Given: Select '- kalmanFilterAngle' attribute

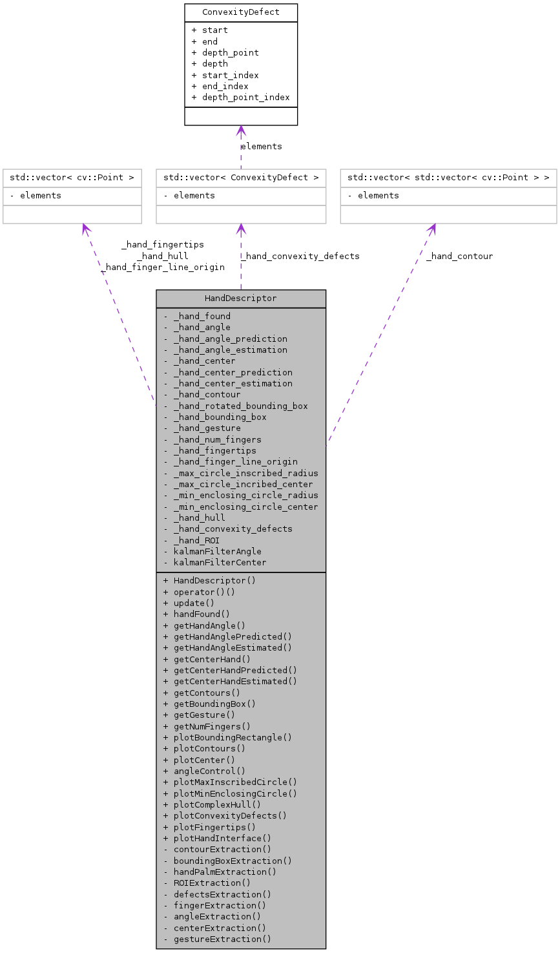Looking at the screenshot, I should point(213,551).
